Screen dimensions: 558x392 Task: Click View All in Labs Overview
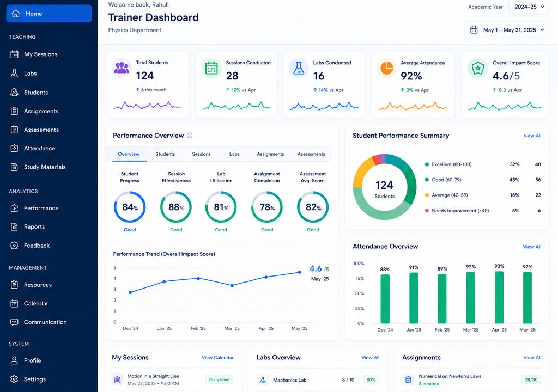coord(371,358)
